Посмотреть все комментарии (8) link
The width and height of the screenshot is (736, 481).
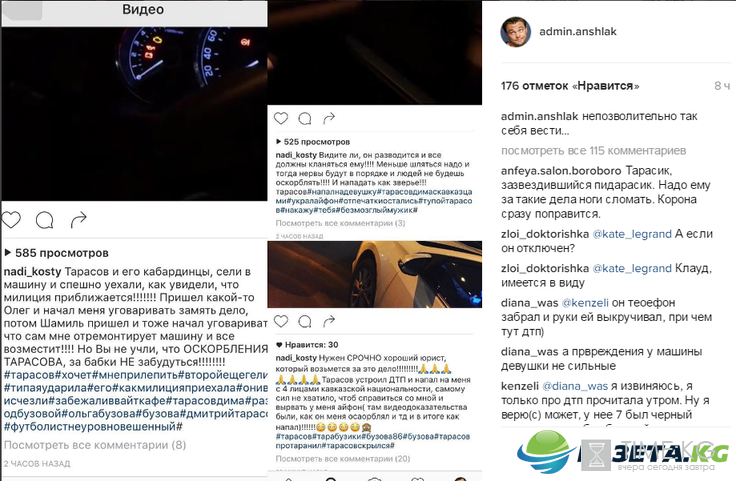[95, 445]
